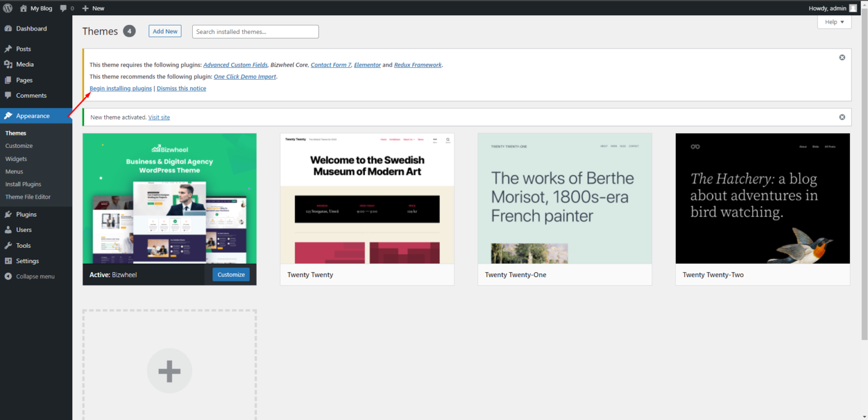Select the Twenty Twenty-Two theme thumbnail
The width and height of the screenshot is (868, 420).
763,198
